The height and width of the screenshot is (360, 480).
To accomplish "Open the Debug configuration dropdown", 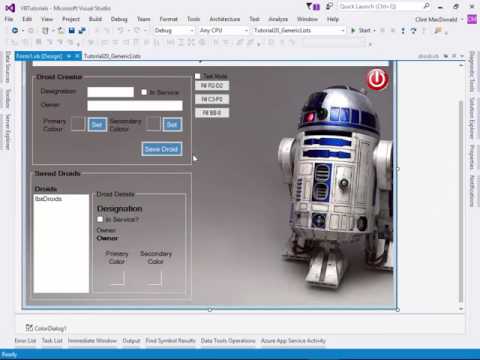I will pos(173,30).
